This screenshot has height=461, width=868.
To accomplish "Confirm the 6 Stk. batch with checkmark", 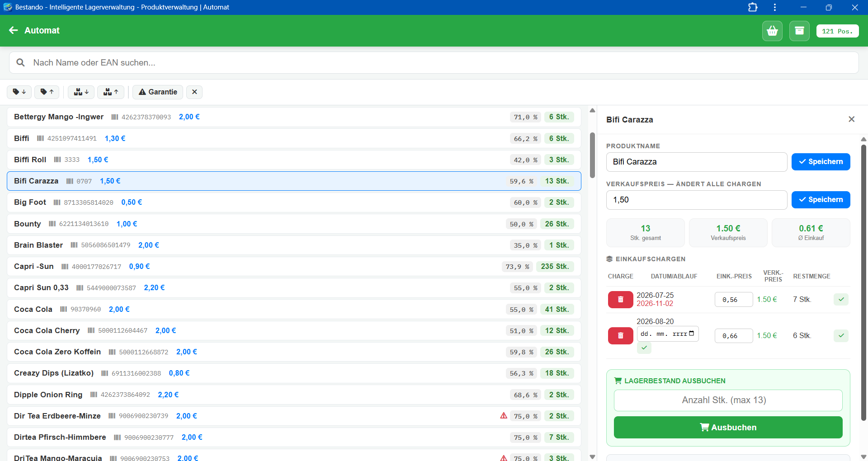I will [841, 335].
